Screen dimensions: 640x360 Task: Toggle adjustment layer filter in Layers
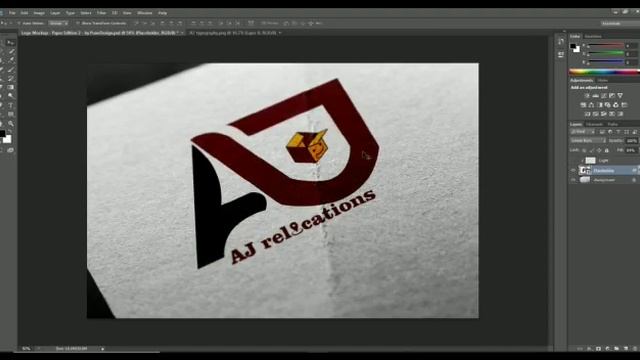pos(610,132)
